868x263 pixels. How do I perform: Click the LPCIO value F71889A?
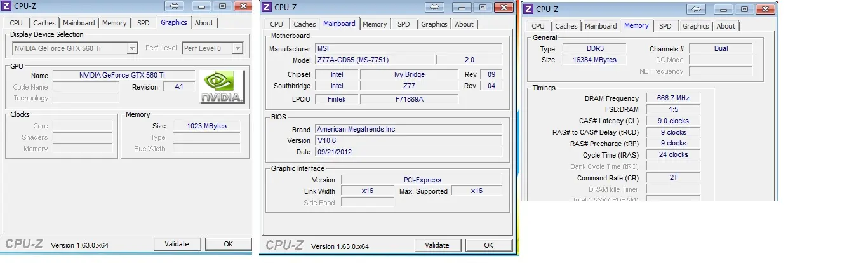[x=410, y=99]
